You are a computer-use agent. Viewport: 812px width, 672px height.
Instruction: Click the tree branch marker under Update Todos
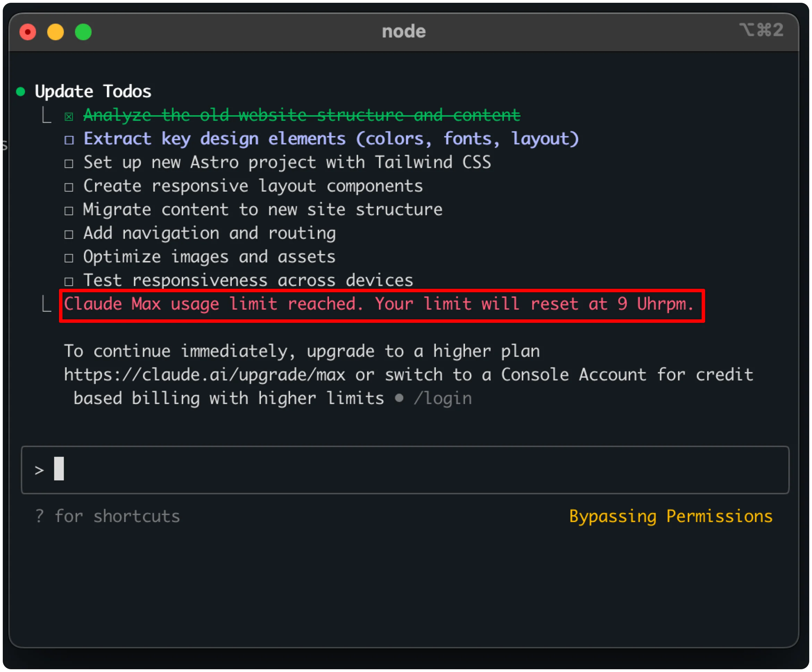pos(46,115)
